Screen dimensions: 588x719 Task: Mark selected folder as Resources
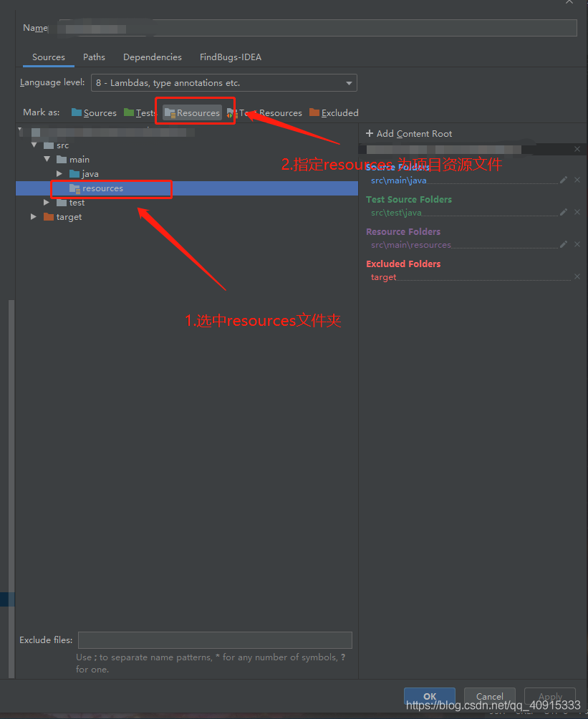(194, 112)
